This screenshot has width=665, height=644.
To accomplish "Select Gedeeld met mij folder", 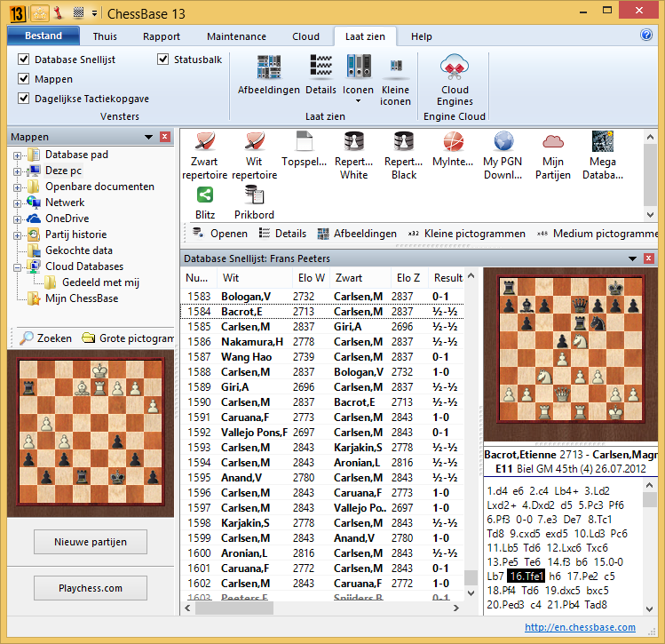I will 100,282.
